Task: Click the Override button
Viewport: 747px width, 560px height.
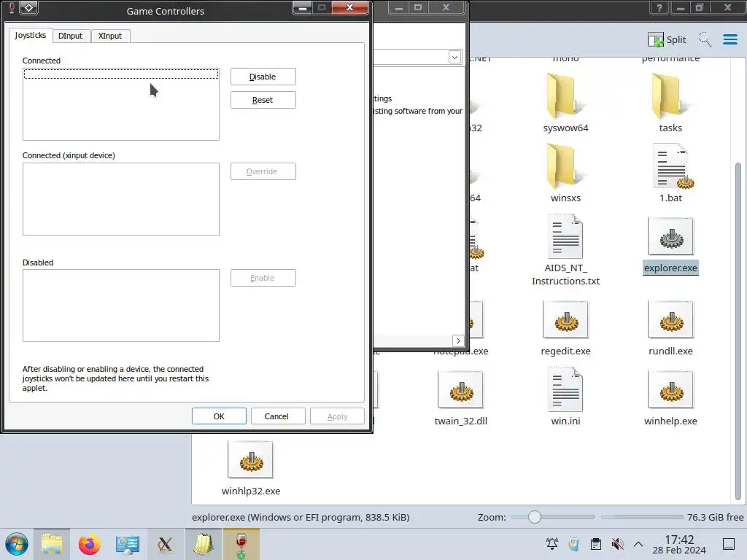Action: [263, 171]
